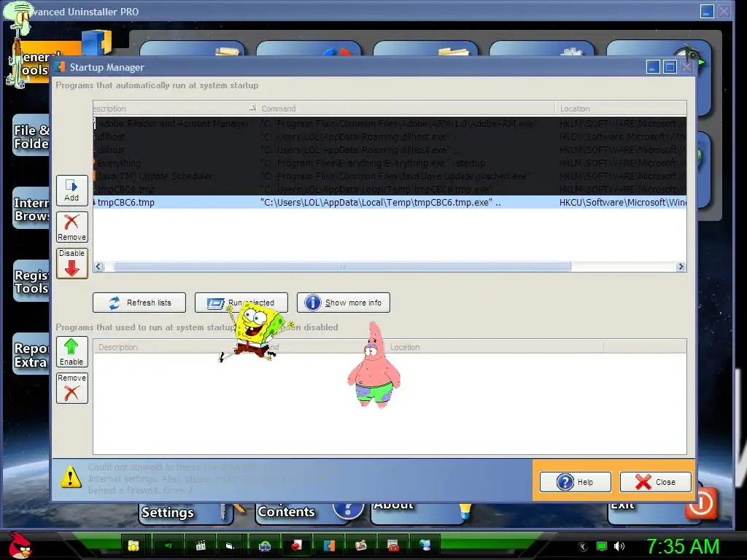Click the lower Remove button for disabled programs
This screenshot has height=560, width=747.
(x=72, y=388)
